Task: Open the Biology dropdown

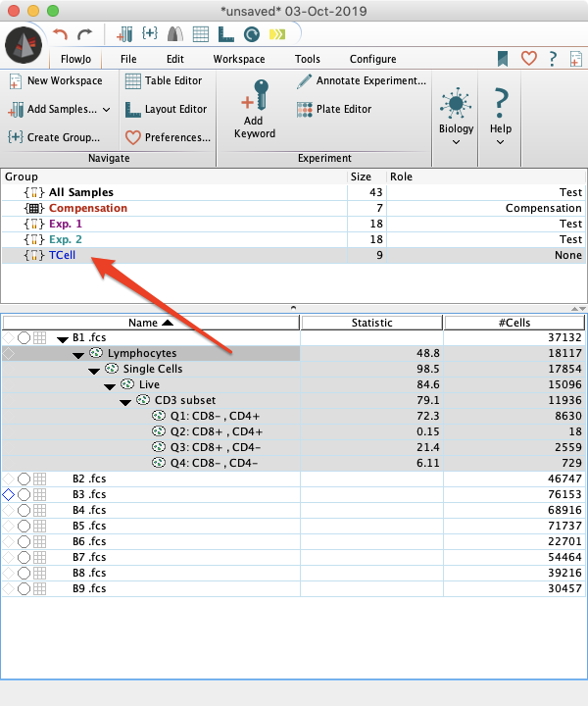Action: coord(456,116)
